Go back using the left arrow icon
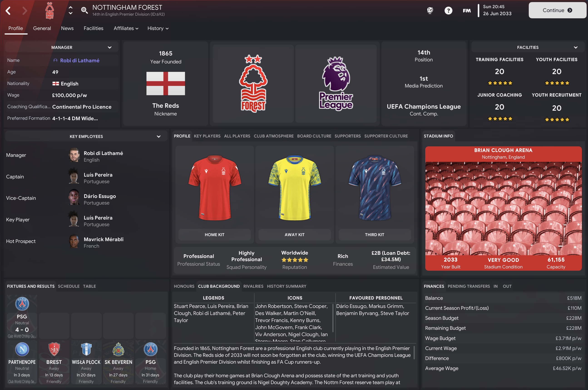Image resolution: width=588 pixels, height=390 pixels. point(8,11)
